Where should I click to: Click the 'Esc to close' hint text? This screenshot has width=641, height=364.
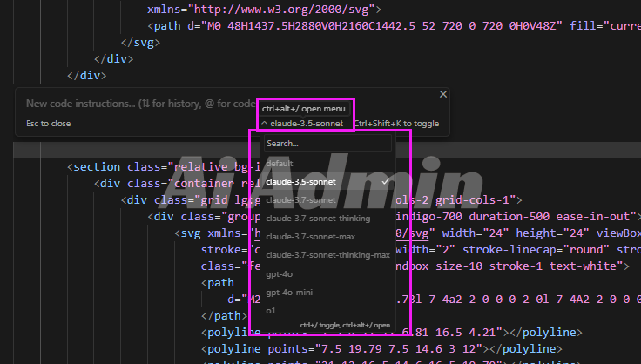48,124
